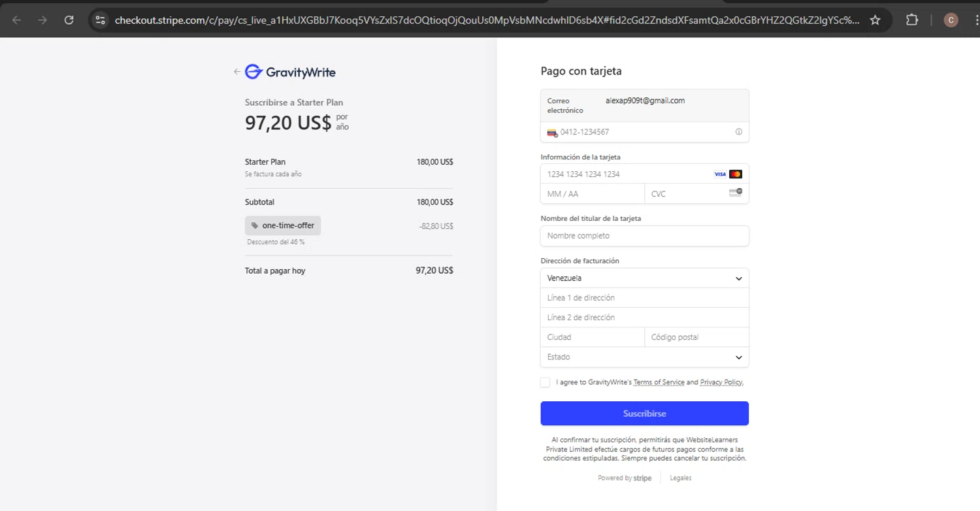Click the Visa card icon
Viewport: 980px width, 511px height.
pos(720,174)
